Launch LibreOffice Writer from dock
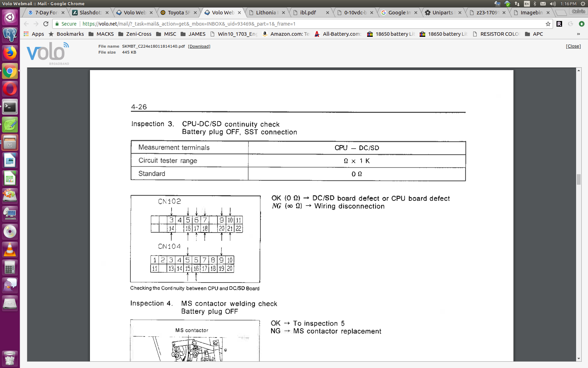 click(10, 161)
